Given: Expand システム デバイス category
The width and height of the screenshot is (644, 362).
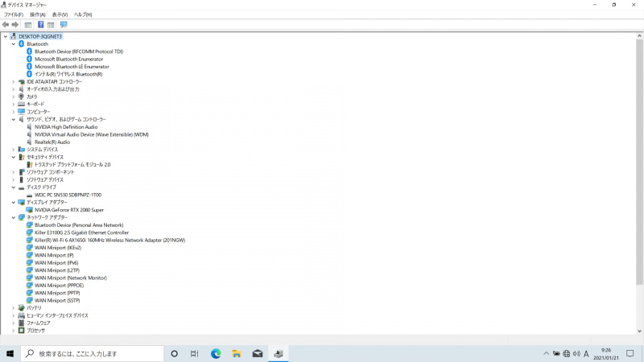Looking at the screenshot, I should click(13, 150).
